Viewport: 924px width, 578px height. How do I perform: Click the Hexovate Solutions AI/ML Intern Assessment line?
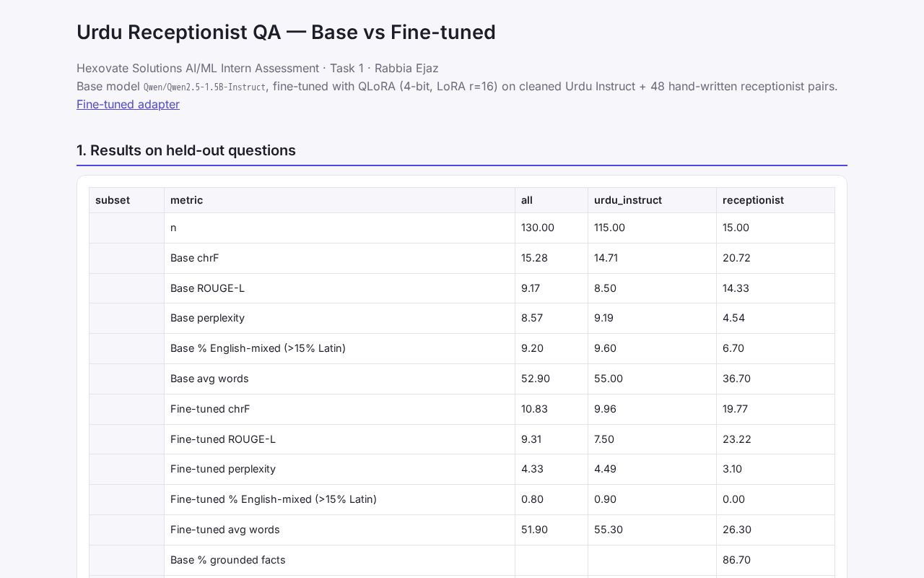pyautogui.click(x=257, y=68)
